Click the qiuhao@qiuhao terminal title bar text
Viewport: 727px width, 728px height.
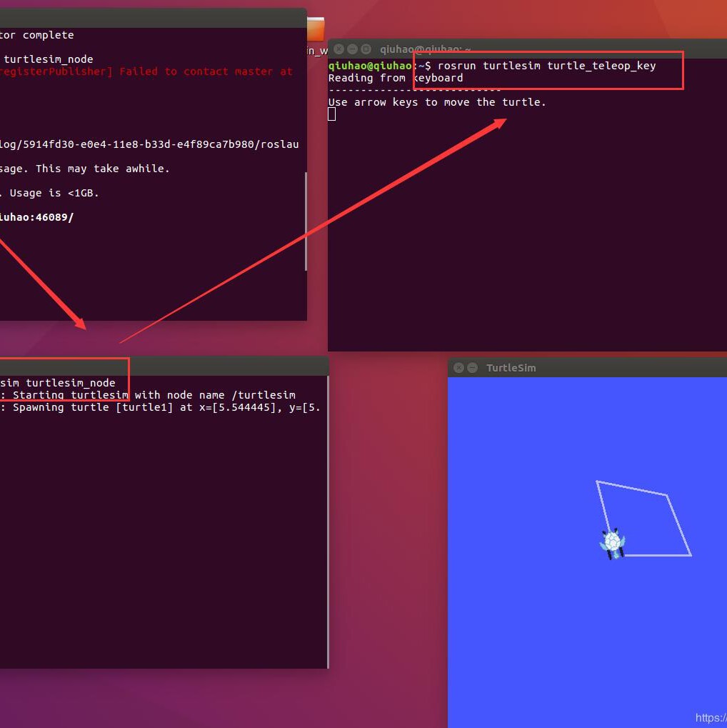[x=425, y=49]
